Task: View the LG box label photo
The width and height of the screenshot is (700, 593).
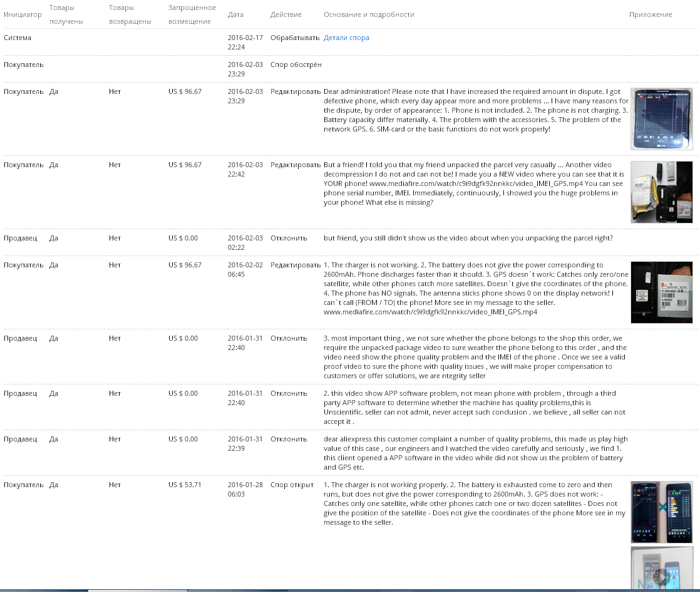Action: pyautogui.click(x=661, y=292)
